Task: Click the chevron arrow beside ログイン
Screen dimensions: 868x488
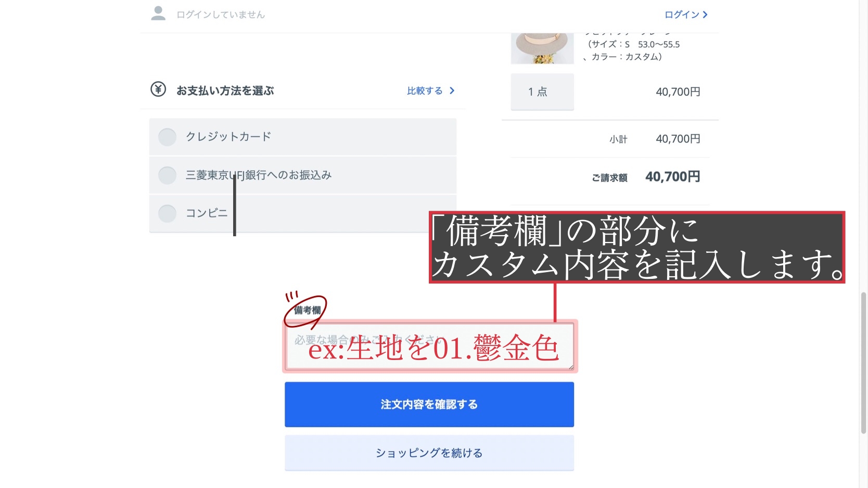Action: coord(705,15)
